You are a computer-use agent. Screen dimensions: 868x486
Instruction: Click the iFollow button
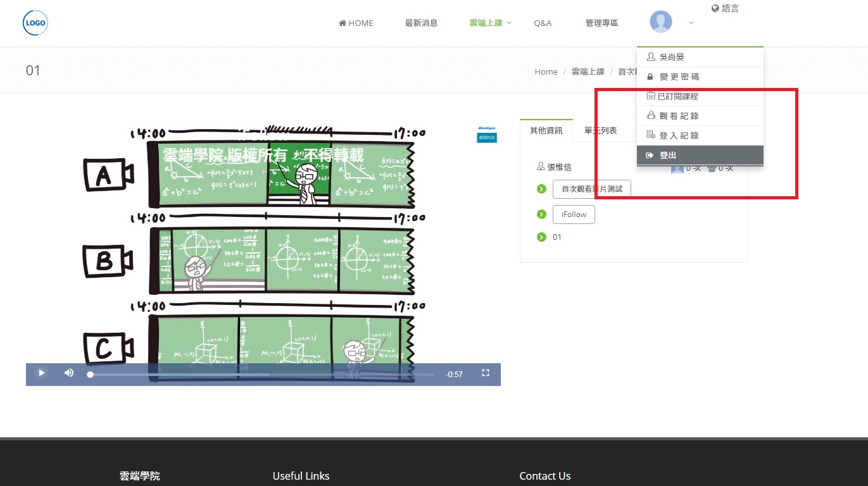(x=574, y=215)
